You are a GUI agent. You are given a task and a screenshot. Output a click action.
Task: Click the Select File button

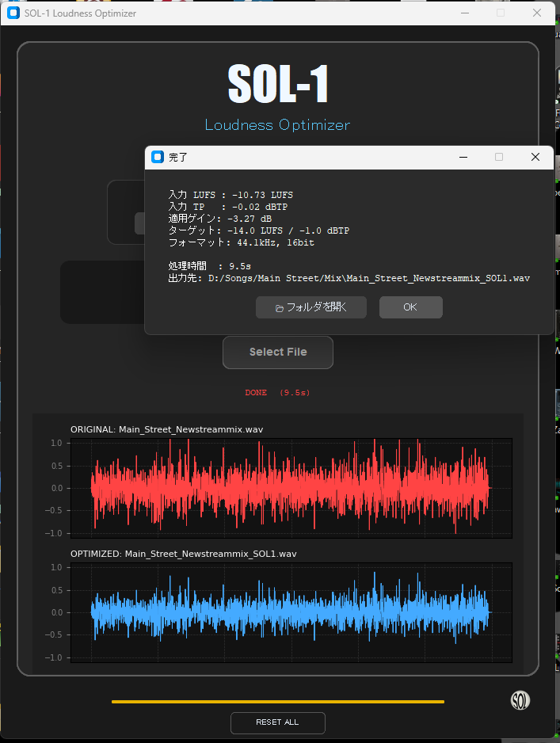click(278, 352)
